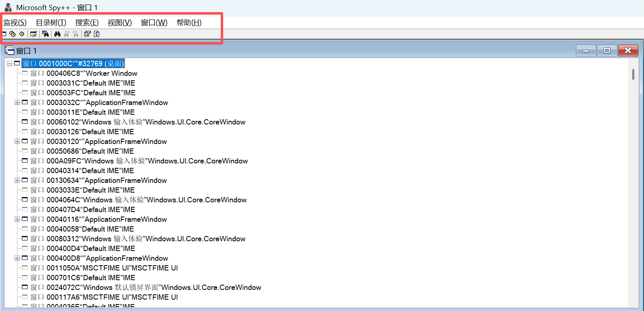Select row 000701C6 "Default IME" IME
The image size is (644, 311).
coord(83,278)
